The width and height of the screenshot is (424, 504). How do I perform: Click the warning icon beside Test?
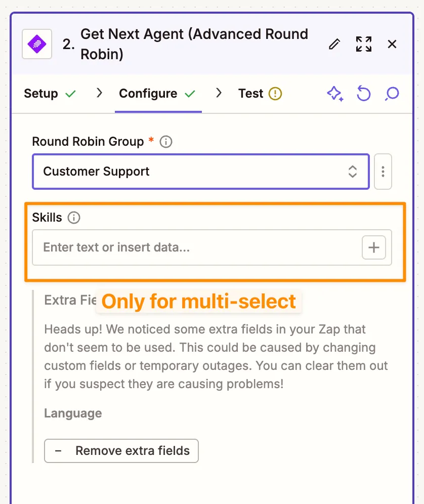click(x=275, y=94)
